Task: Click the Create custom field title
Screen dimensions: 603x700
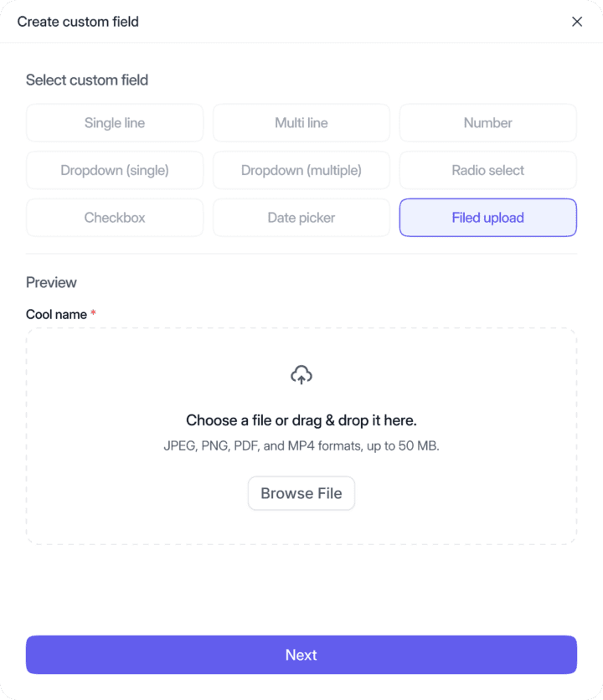Action: pos(78,22)
